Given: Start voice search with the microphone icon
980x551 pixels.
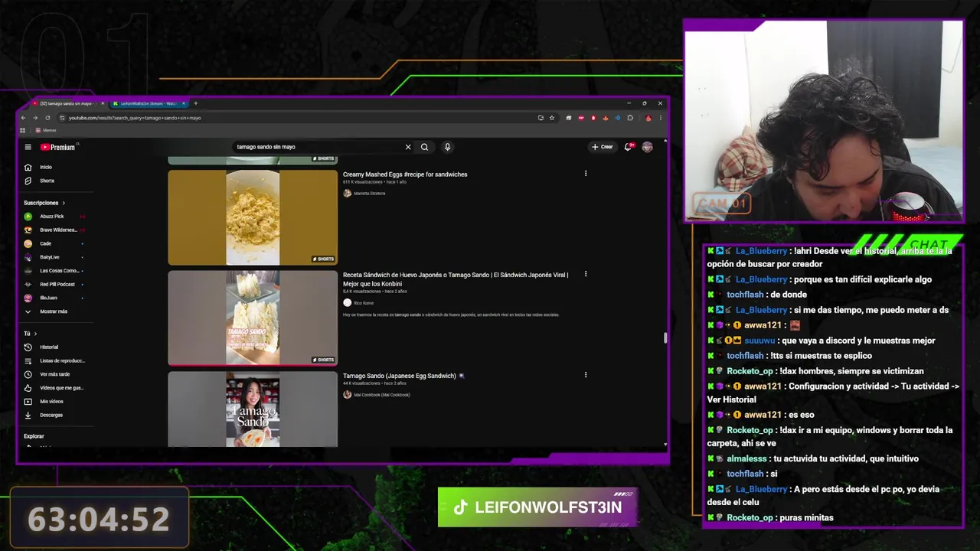Looking at the screenshot, I should 447,147.
